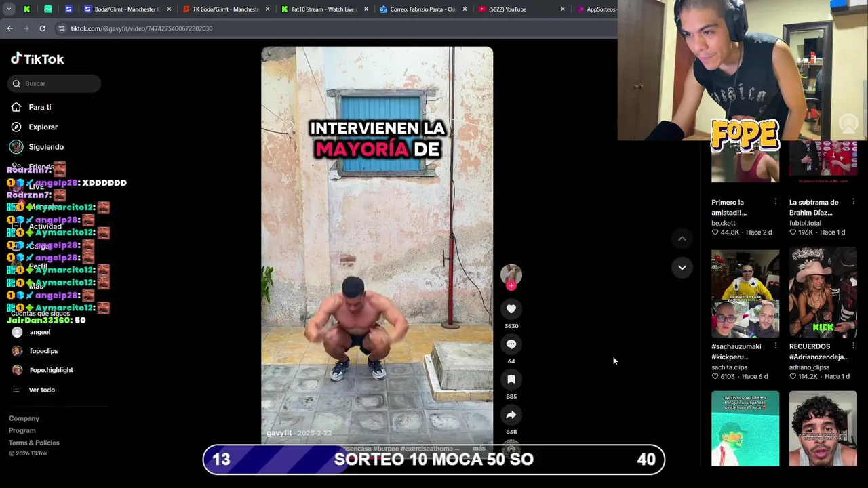Expand followed accounts with Ver todo
Screen dimensions: 868x488
pyautogui.click(x=41, y=390)
